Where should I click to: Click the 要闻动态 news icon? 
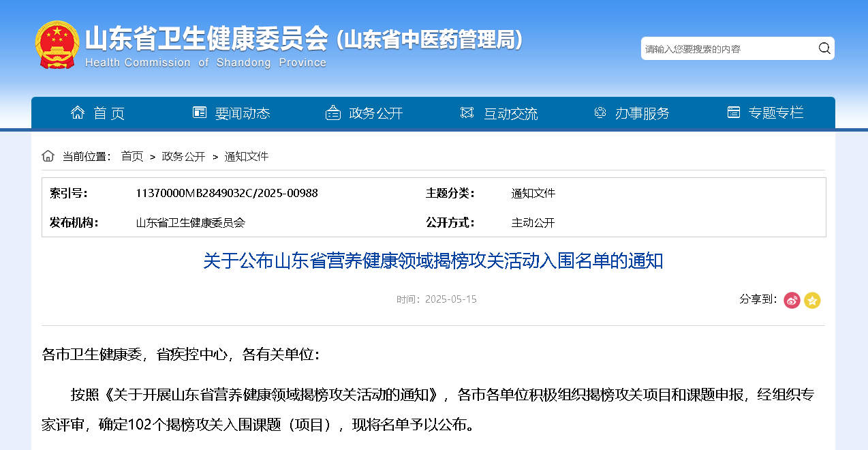pos(200,112)
